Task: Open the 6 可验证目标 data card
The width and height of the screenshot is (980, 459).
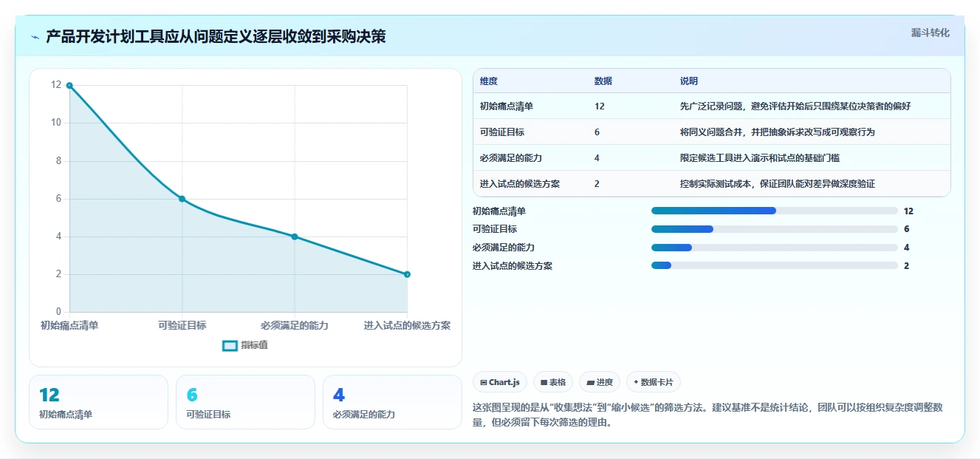Action: [245, 402]
